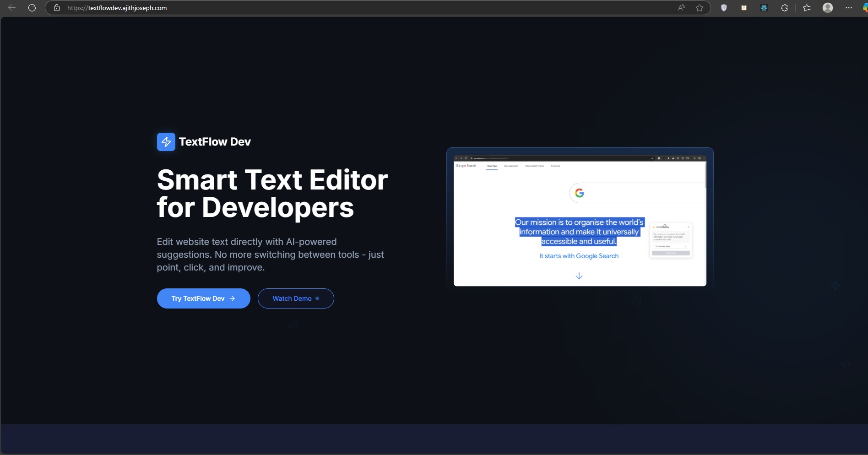Click the Google G logo in preview
The height and width of the screenshot is (455, 868).
[580, 193]
